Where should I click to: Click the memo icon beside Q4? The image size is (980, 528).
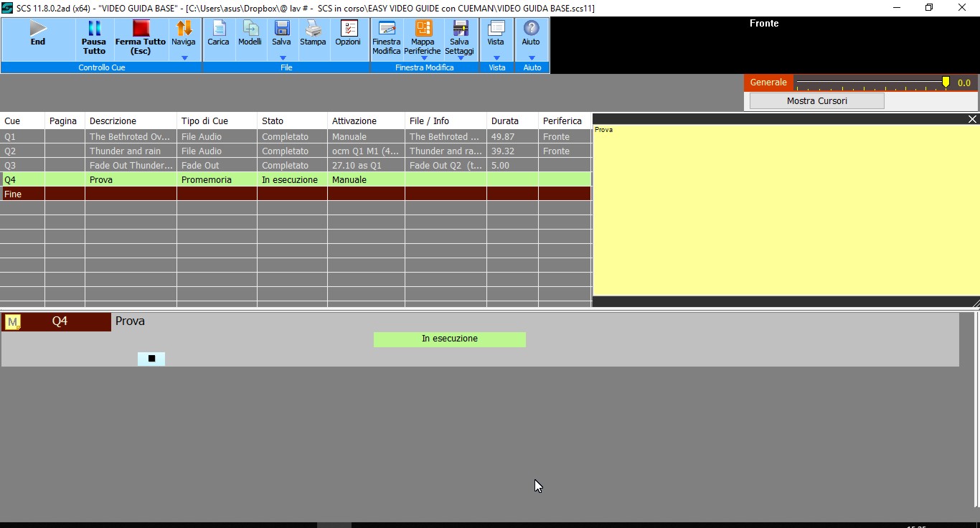coord(12,322)
